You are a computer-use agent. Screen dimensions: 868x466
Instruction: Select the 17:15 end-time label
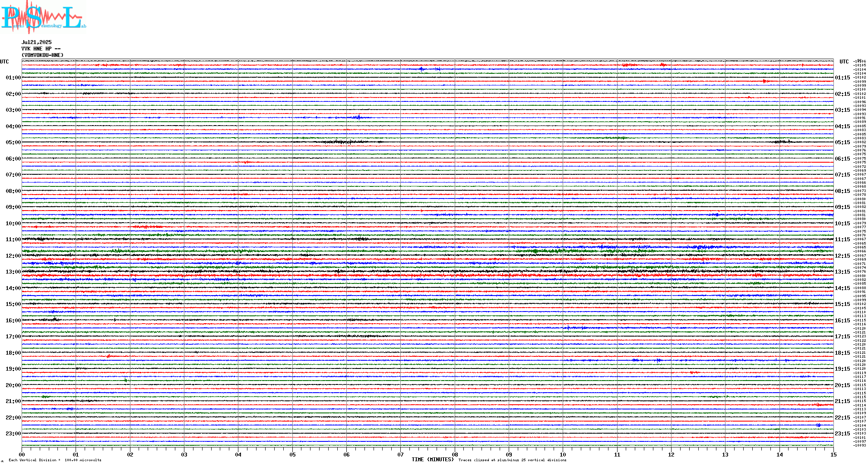click(843, 337)
